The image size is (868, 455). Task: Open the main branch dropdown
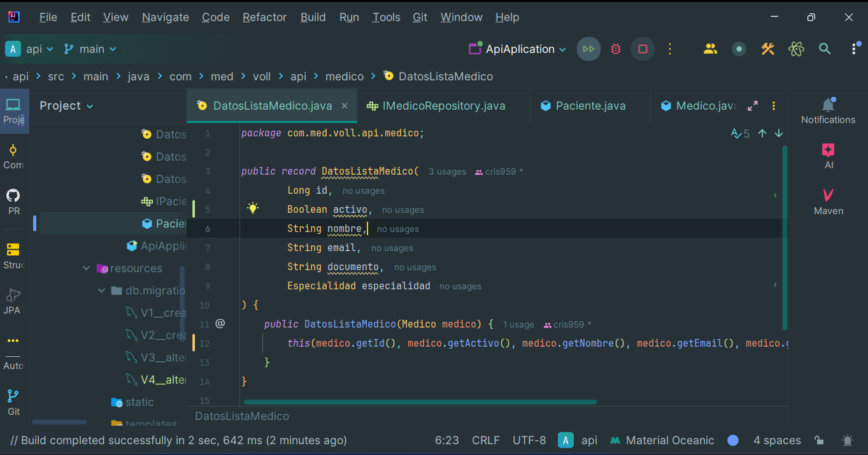coord(90,49)
